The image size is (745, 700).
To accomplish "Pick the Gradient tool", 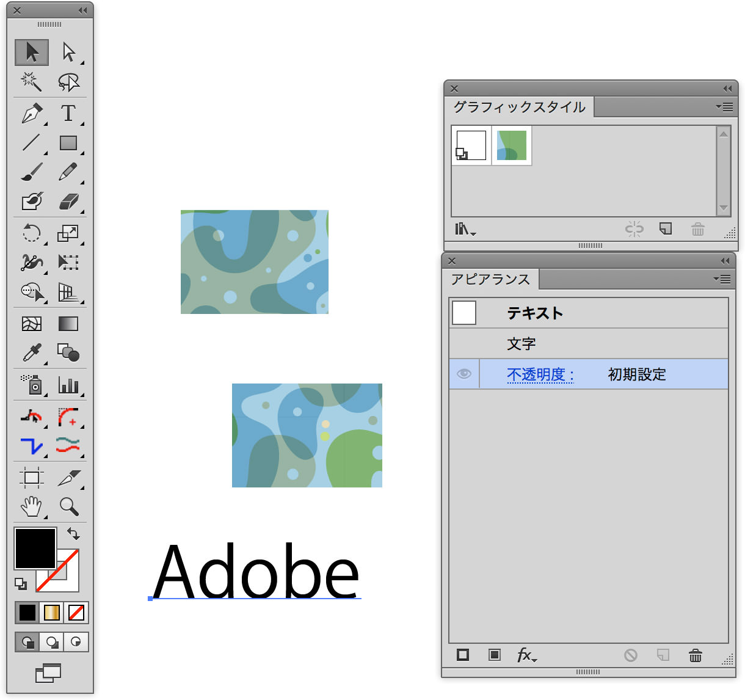I will (x=68, y=324).
